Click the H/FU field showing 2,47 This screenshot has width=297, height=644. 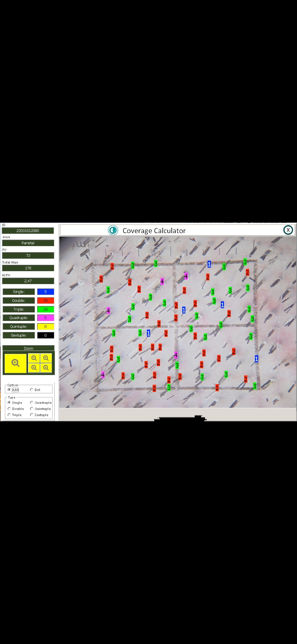click(28, 281)
